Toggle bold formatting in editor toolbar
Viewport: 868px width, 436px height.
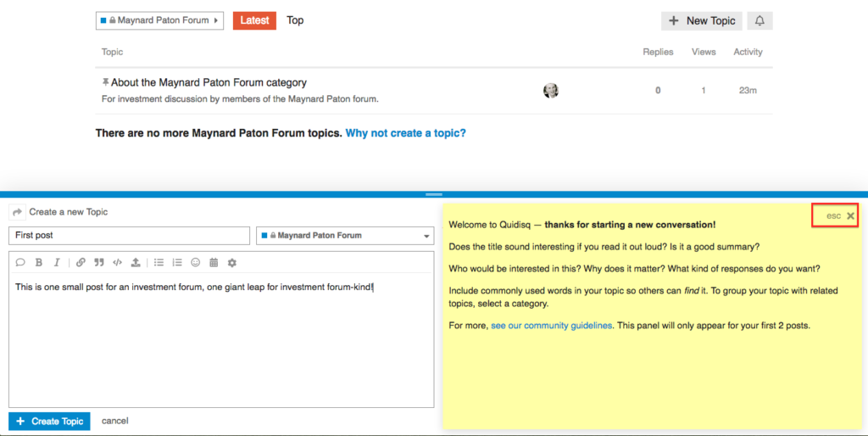pos(39,263)
